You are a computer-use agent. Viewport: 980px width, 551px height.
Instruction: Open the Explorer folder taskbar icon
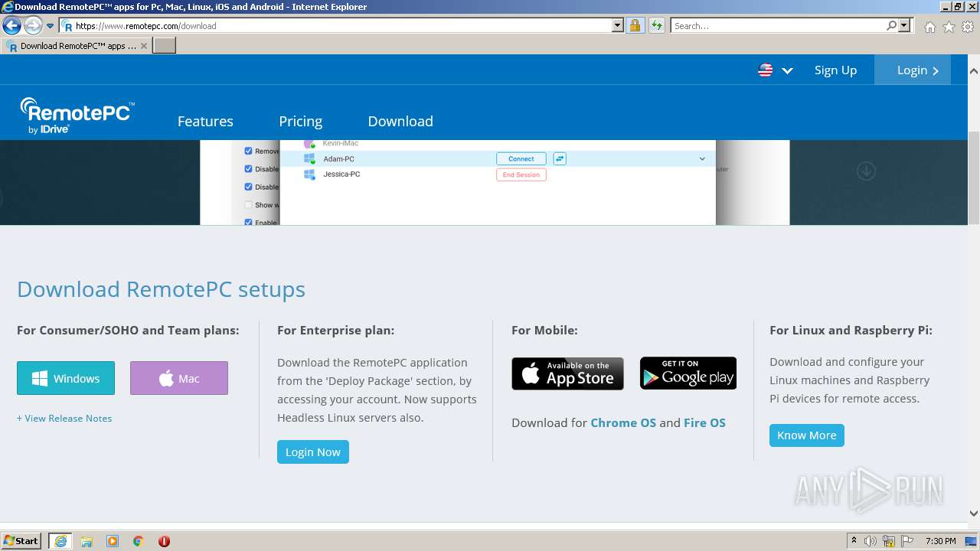click(x=87, y=541)
